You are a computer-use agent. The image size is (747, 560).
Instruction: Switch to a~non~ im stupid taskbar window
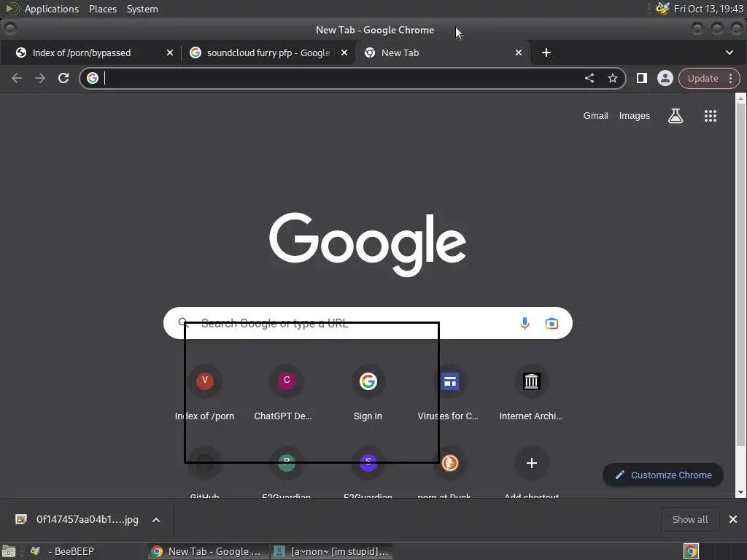[x=332, y=551]
